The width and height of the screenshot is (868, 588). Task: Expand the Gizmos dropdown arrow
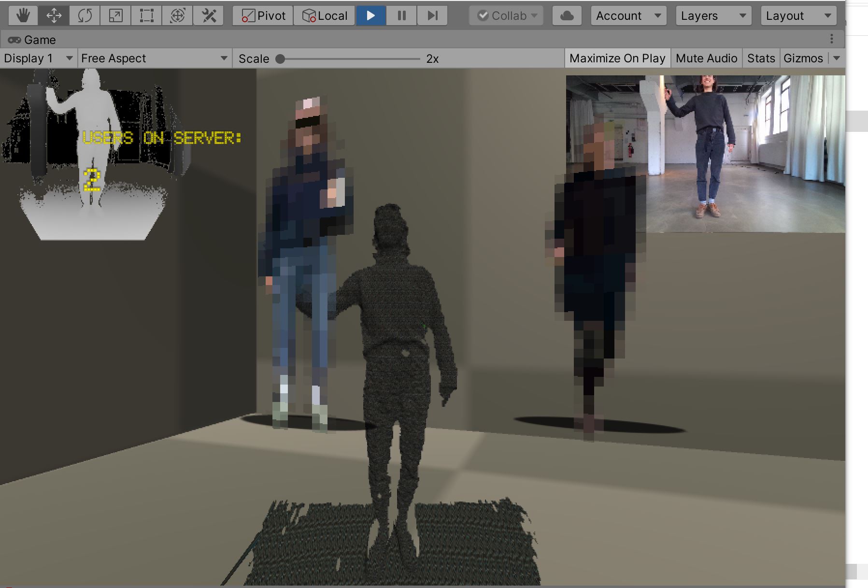(837, 58)
